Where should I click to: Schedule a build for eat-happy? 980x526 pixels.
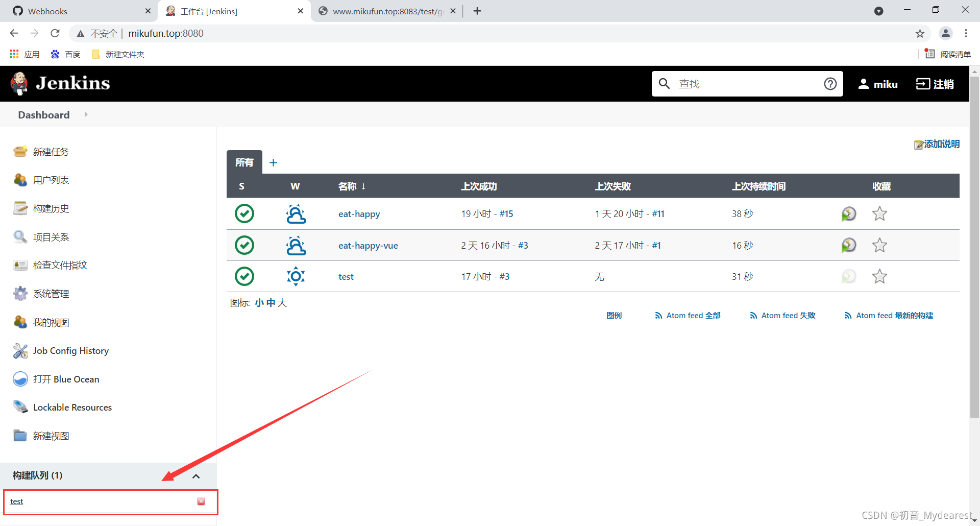[848, 213]
